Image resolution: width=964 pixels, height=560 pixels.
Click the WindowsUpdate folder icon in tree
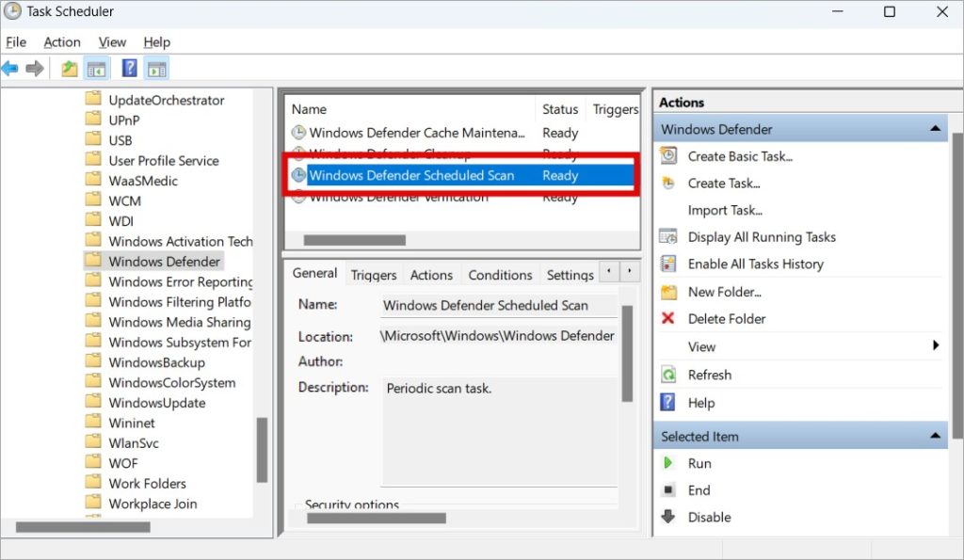pyautogui.click(x=93, y=401)
